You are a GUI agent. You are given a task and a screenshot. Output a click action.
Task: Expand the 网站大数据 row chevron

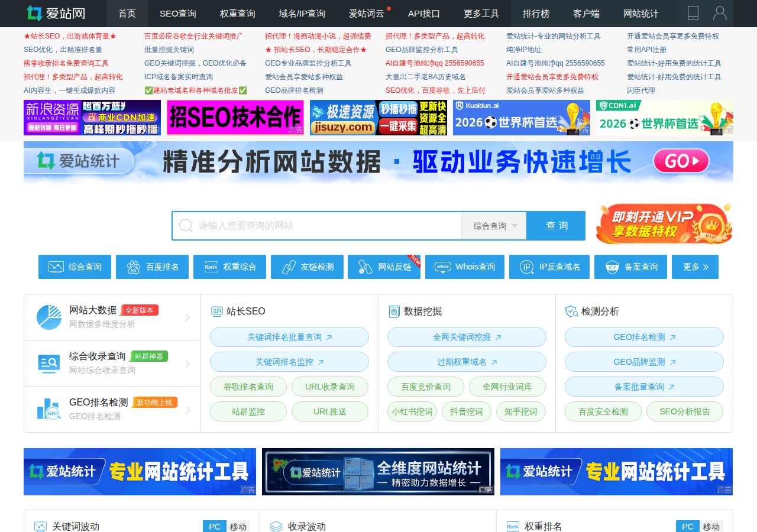187,318
